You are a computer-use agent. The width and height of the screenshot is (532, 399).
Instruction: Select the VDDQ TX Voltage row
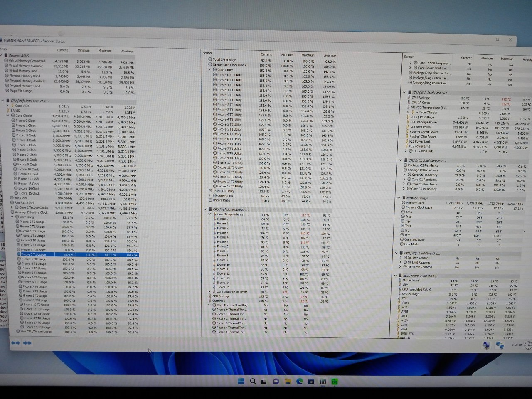469,117
